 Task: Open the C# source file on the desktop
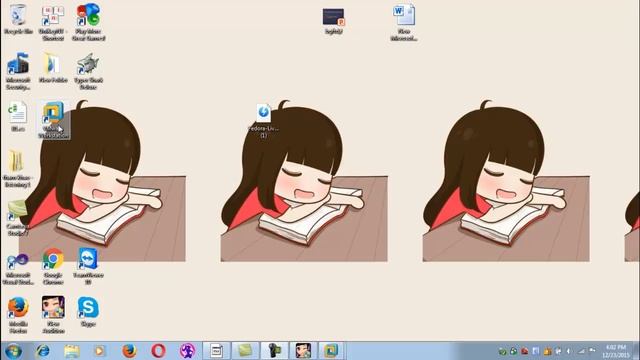pyautogui.click(x=18, y=116)
